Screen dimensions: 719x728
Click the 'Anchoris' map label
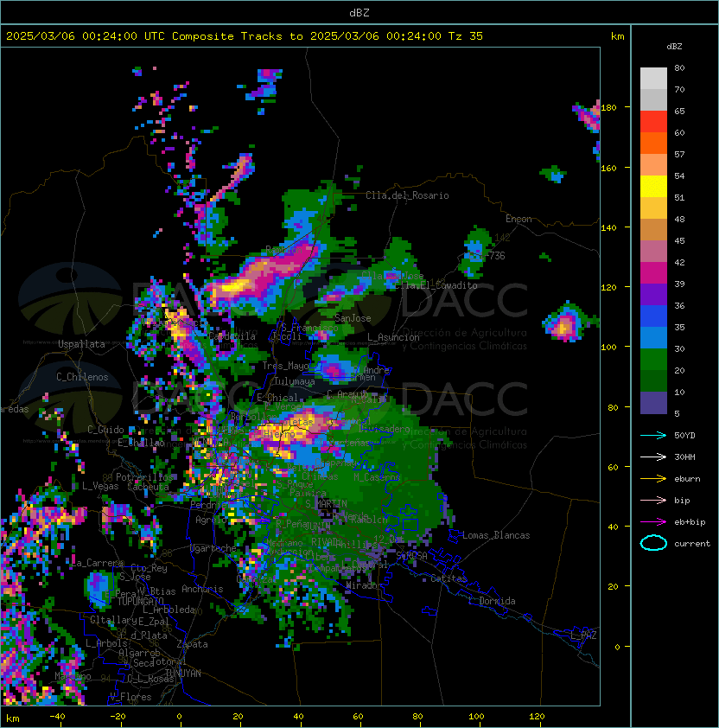[x=202, y=589]
